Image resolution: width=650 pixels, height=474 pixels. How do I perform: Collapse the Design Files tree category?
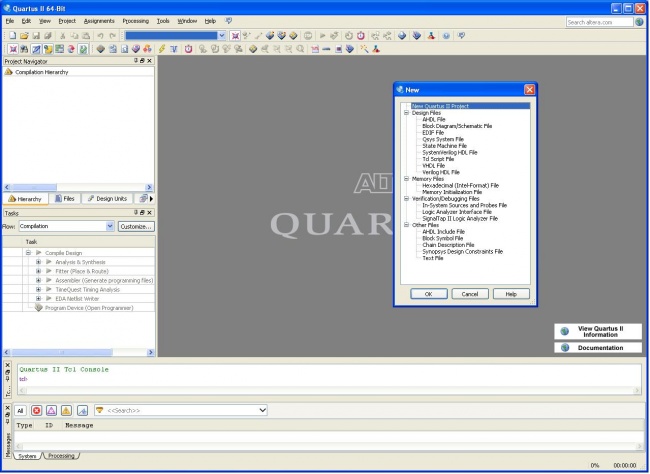pyautogui.click(x=406, y=113)
